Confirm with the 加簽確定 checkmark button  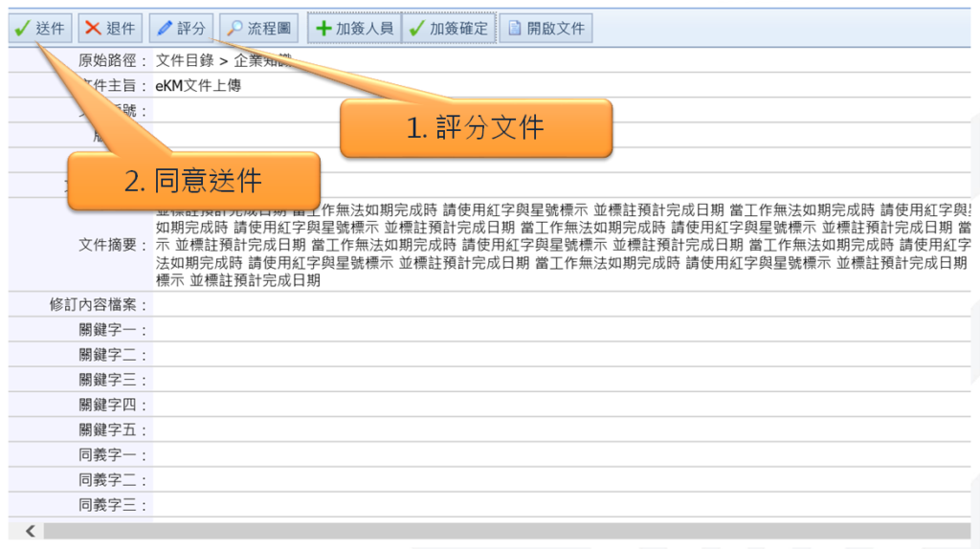point(448,28)
